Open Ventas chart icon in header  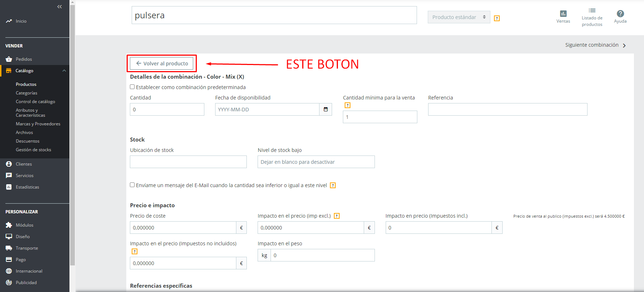click(x=563, y=14)
